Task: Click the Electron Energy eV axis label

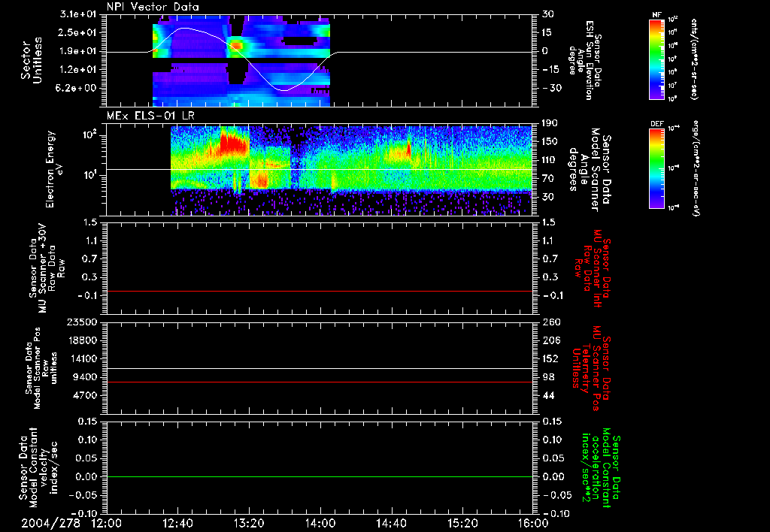Action: tap(54, 169)
